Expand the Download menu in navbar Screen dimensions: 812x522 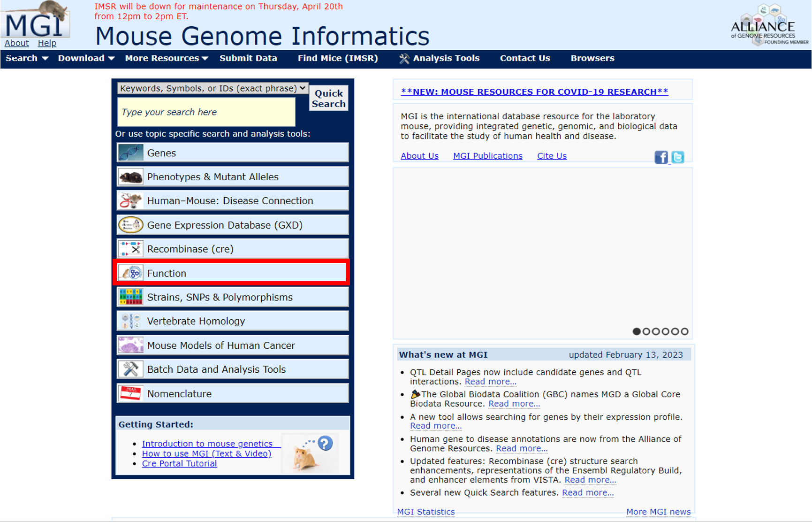point(86,58)
